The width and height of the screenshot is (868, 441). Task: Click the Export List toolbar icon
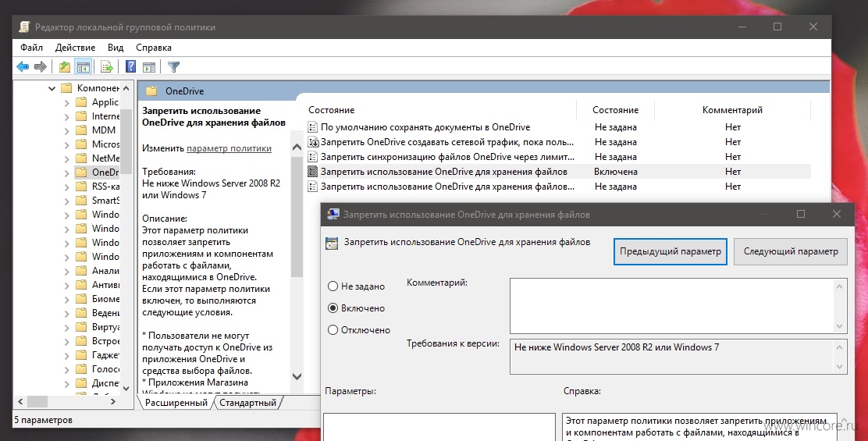pos(107,67)
